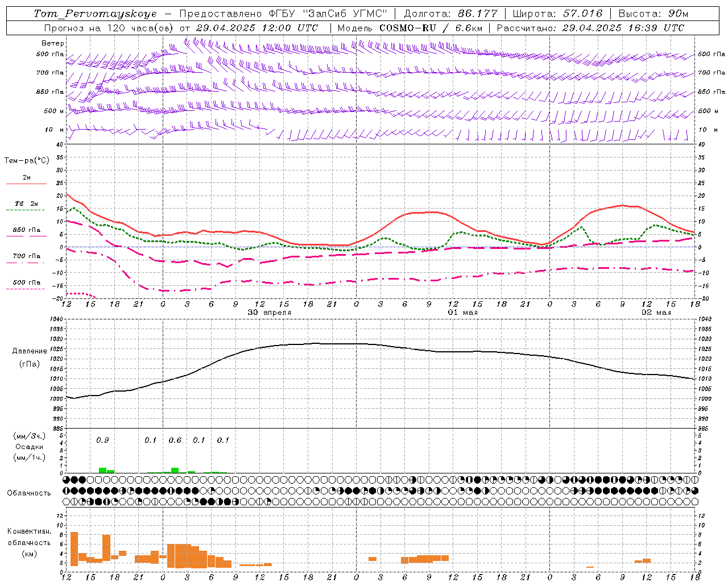This screenshot has height=582, width=728.
Task: Click the Td 2м dew point legend label
Action: point(27,203)
